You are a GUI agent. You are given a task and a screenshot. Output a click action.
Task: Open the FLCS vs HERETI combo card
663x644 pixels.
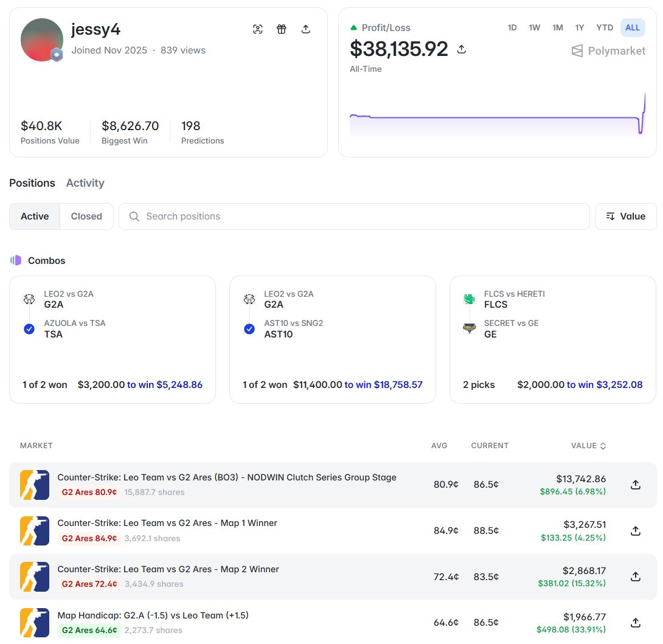tap(553, 339)
